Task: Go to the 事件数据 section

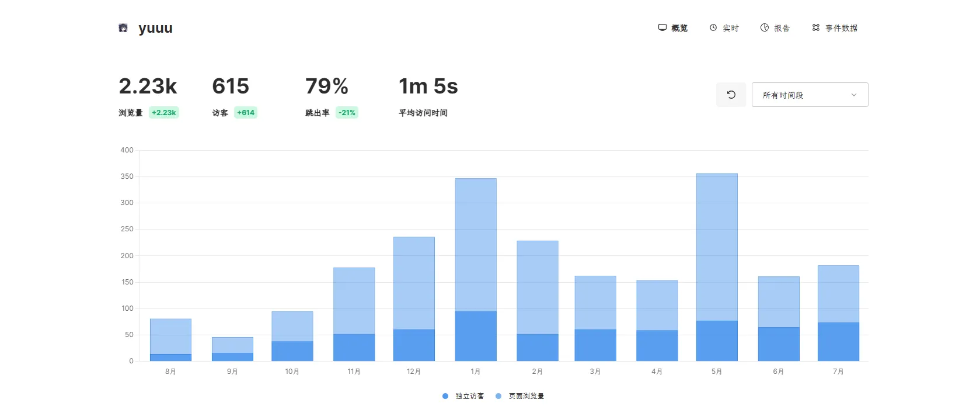Action: [841, 28]
